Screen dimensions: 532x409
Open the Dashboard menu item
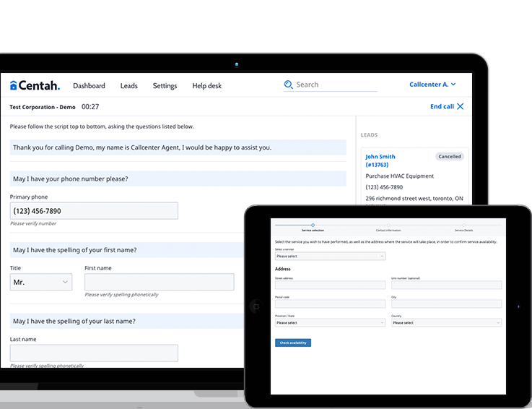[89, 85]
